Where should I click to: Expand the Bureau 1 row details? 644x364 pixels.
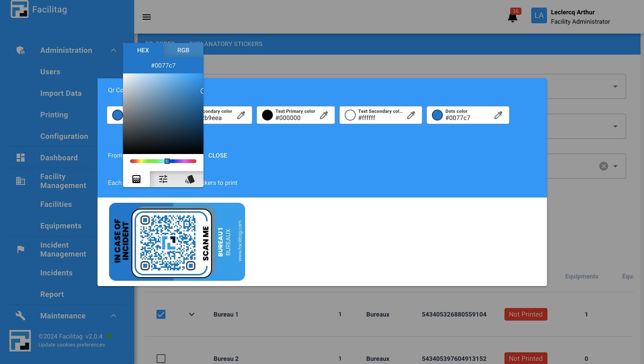tap(192, 314)
